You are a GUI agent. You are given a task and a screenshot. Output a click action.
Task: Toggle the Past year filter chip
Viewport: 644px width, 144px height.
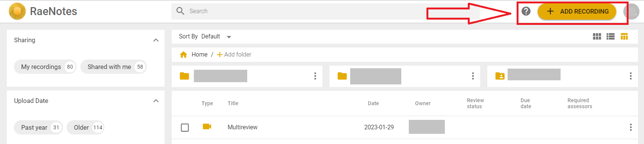click(x=38, y=127)
